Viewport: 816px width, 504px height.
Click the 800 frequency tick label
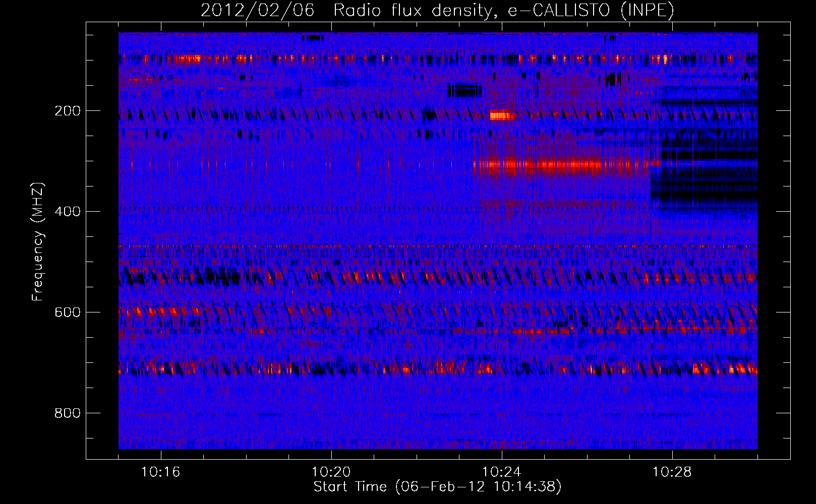tap(68, 413)
